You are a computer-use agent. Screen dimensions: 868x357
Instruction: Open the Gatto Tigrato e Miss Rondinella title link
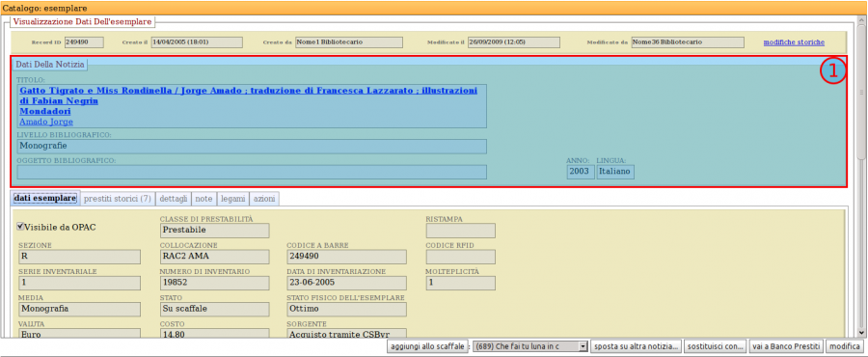(x=248, y=96)
